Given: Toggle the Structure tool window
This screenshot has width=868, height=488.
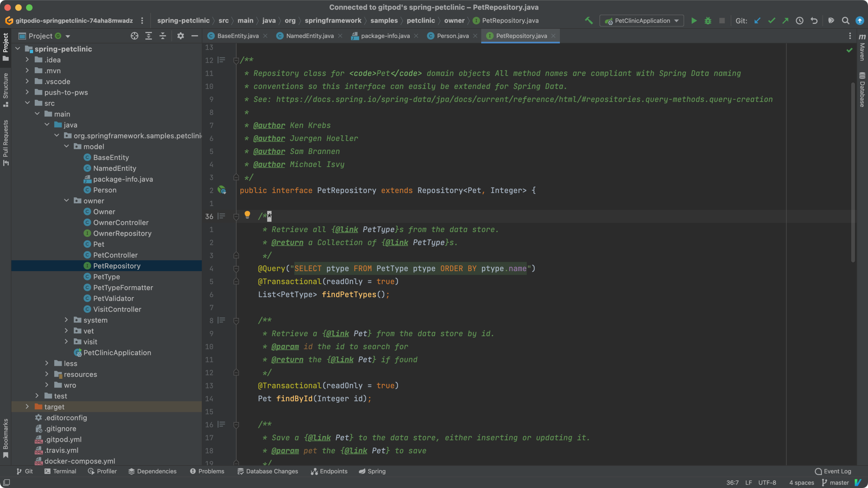Looking at the screenshot, I should [5, 89].
